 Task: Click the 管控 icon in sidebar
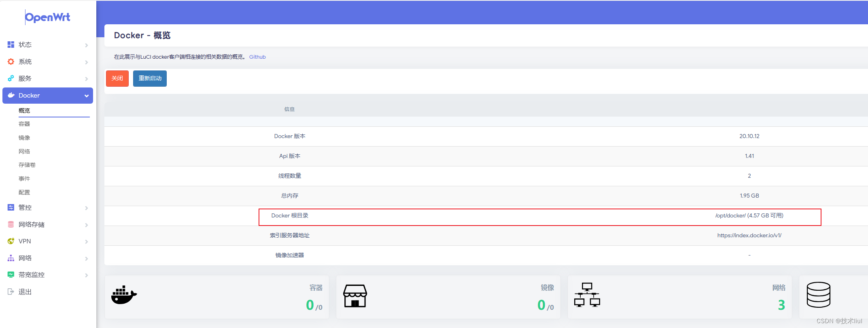[x=11, y=207]
